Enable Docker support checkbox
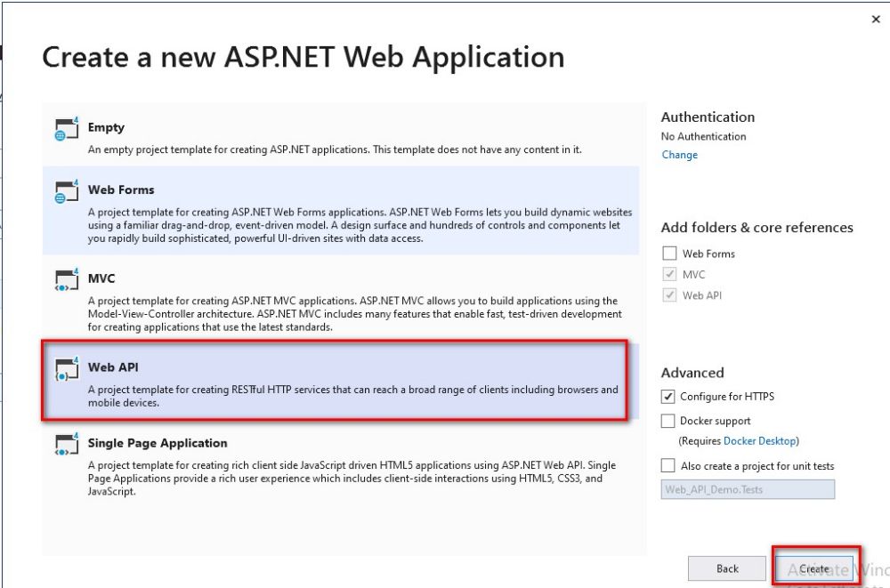890x588 pixels. coord(668,421)
